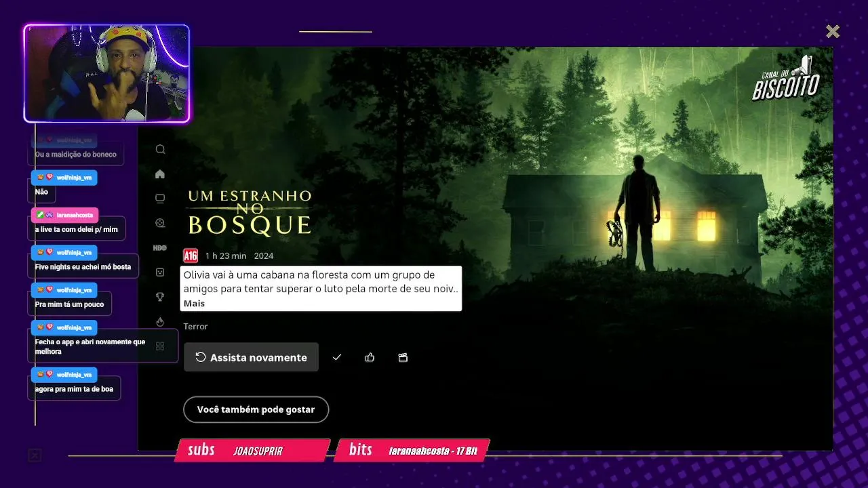This screenshot has width=868, height=488.
Task: Open the sports trophy icon
Action: pos(160,297)
